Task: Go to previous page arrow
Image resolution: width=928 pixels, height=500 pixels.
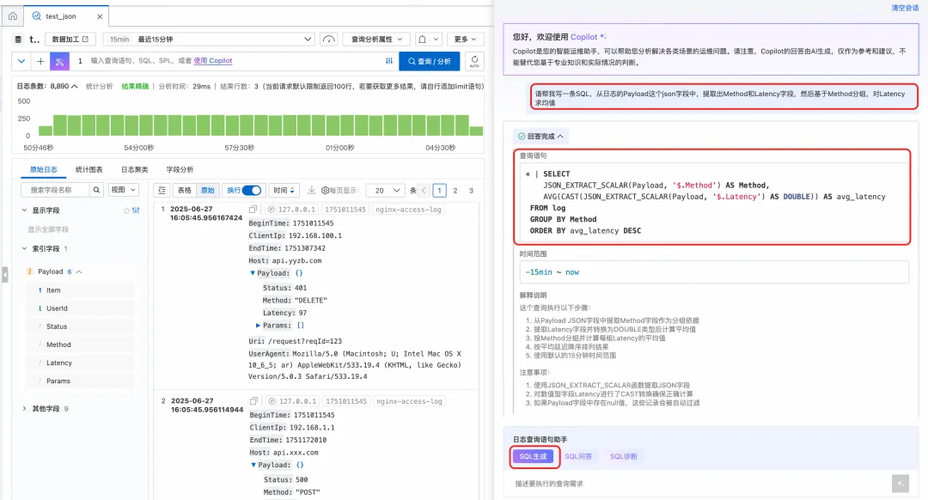Action: click(424, 191)
